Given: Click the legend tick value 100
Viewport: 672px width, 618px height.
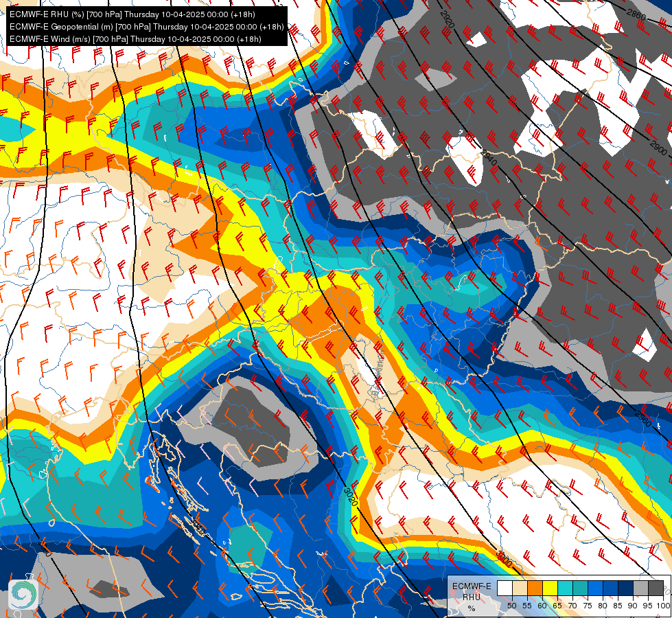Looking at the screenshot, I should 663,606.
